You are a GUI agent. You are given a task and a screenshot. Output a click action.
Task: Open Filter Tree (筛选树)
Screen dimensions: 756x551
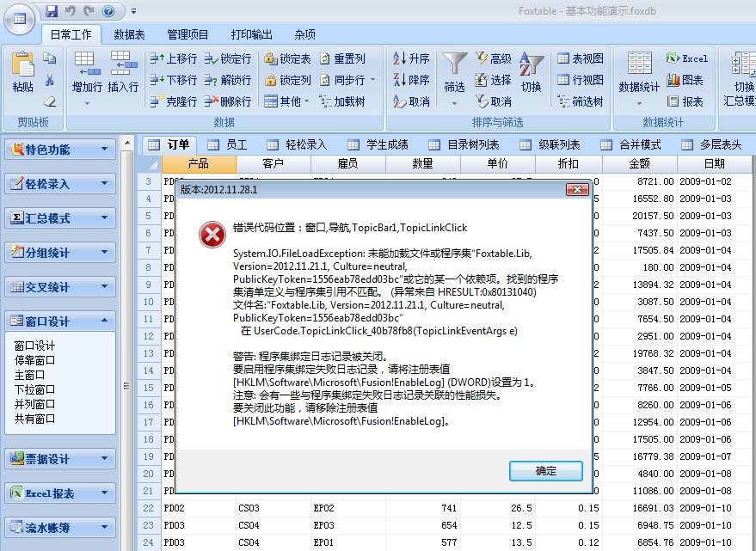coord(580,101)
